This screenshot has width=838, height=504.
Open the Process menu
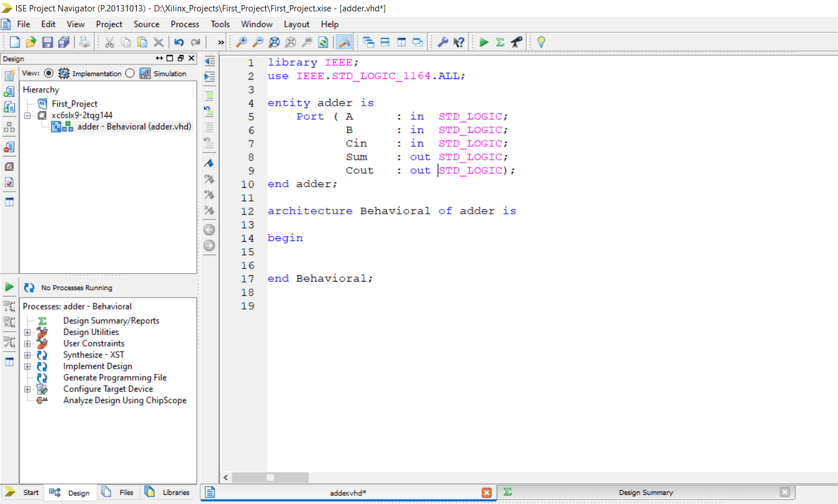point(184,24)
